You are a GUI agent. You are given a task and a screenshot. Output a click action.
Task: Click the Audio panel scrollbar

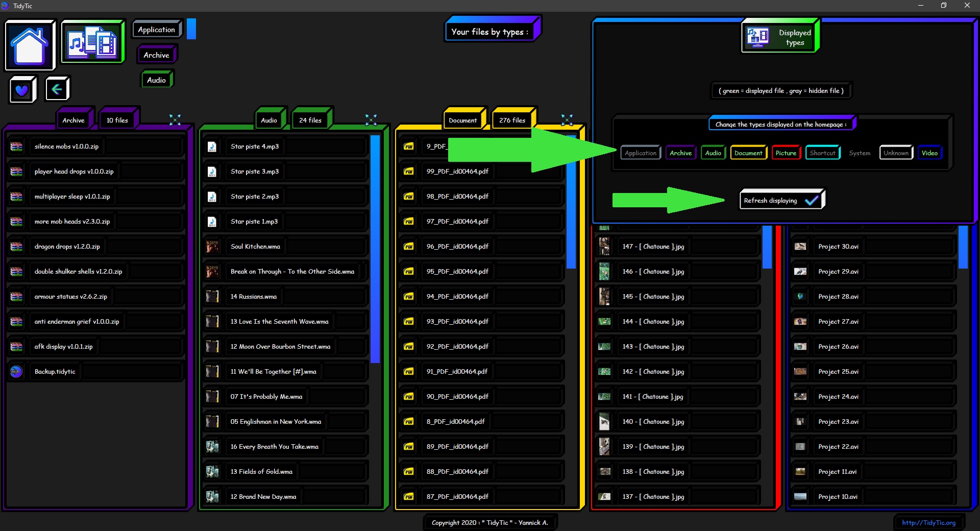375,249
